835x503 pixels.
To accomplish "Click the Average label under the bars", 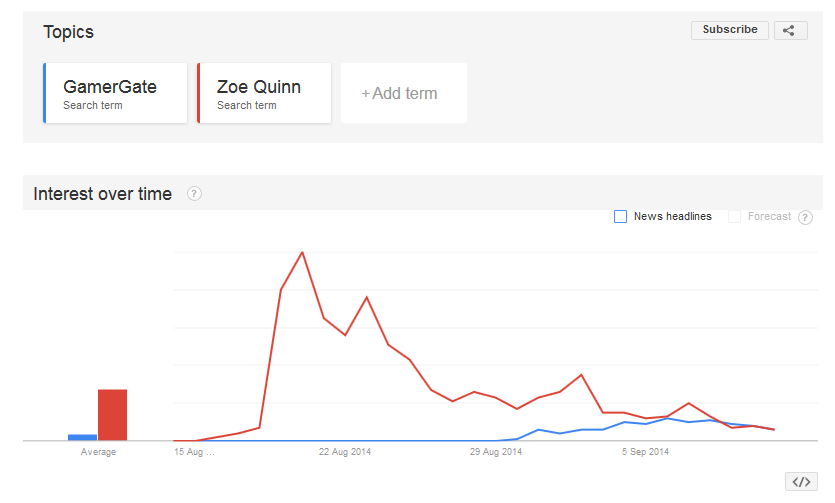I will point(98,452).
